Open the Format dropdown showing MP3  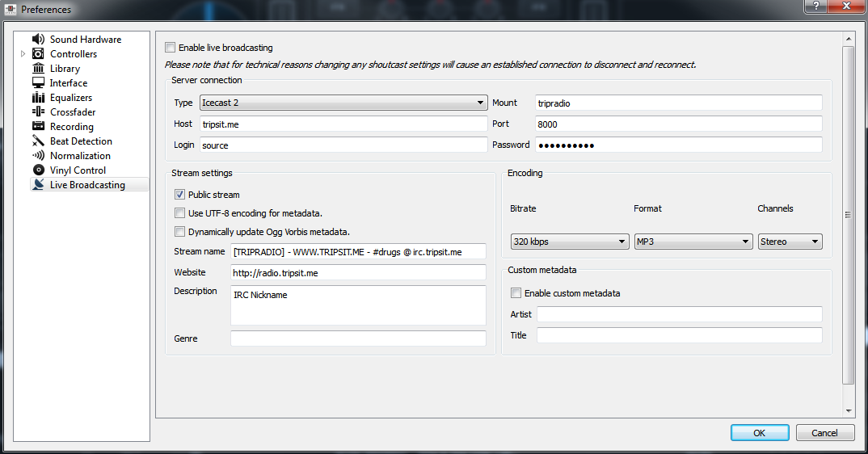point(693,242)
